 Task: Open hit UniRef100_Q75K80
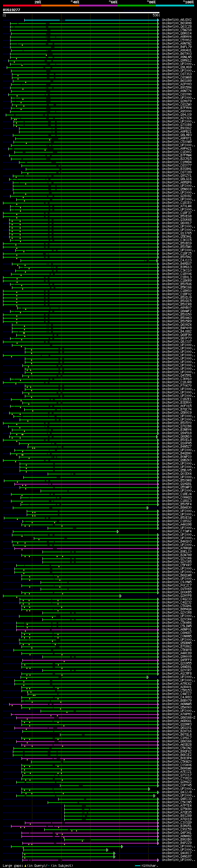tap(177, 809)
